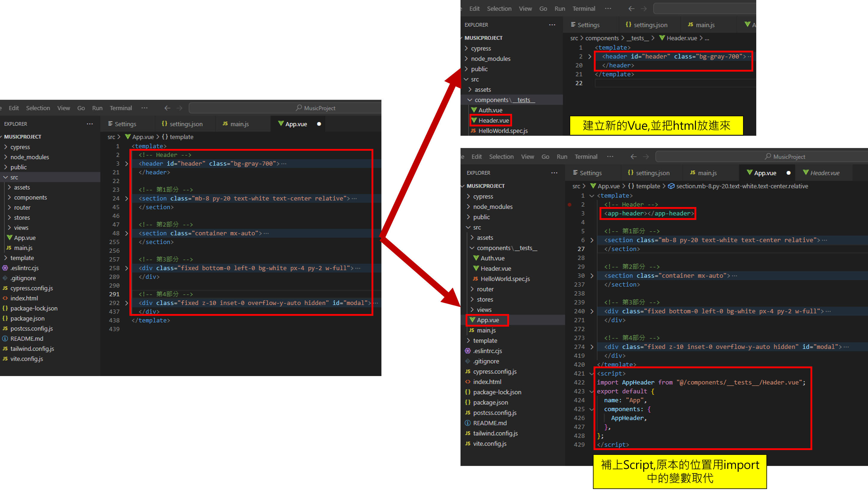The height and width of the screenshot is (492, 868).
Task: Click menu overflow dots in top-right window
Action: coord(608,9)
